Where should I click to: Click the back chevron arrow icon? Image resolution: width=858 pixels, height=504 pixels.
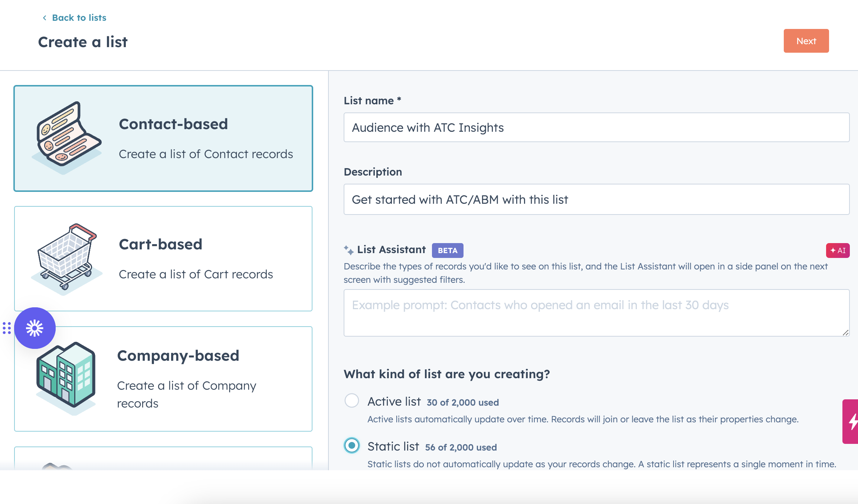45,18
